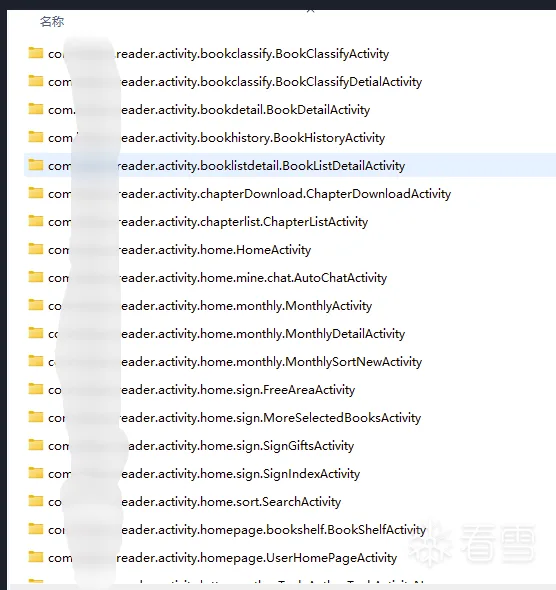This screenshot has height=590, width=556.
Task: Click folder name ending monthly.MonthlySortNewActivity
Action: click(x=235, y=362)
